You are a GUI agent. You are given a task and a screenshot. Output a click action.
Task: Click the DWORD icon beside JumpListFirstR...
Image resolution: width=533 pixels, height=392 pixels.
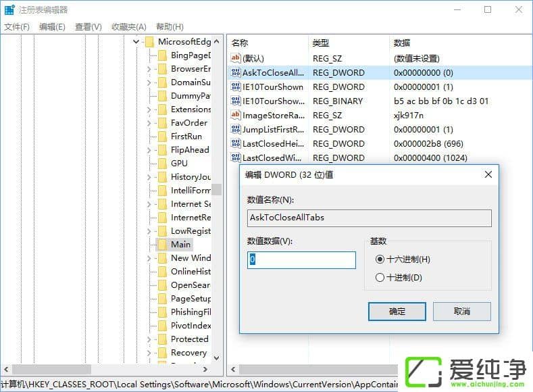236,130
